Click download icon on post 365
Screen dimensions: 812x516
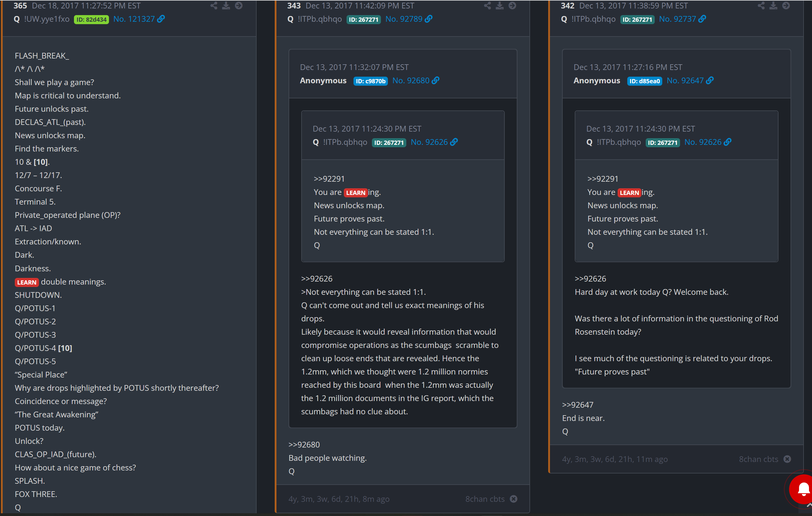[226, 6]
